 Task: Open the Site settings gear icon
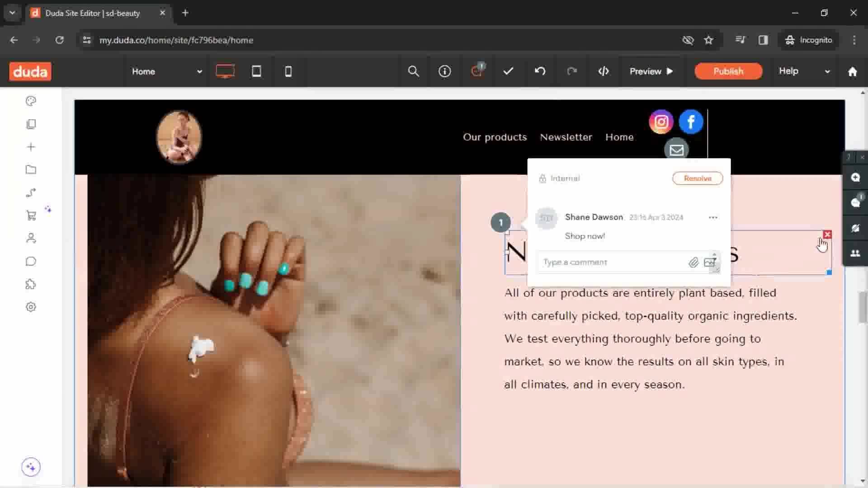pyautogui.click(x=31, y=307)
